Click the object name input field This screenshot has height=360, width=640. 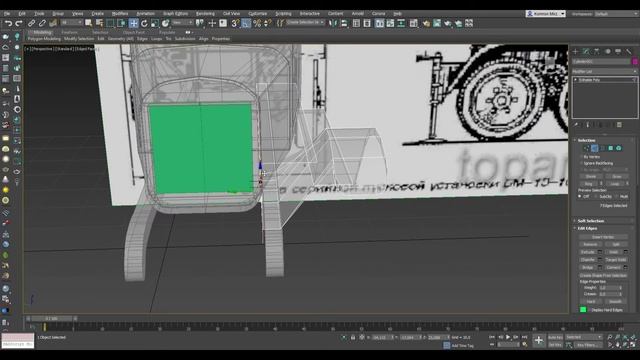coord(601,62)
